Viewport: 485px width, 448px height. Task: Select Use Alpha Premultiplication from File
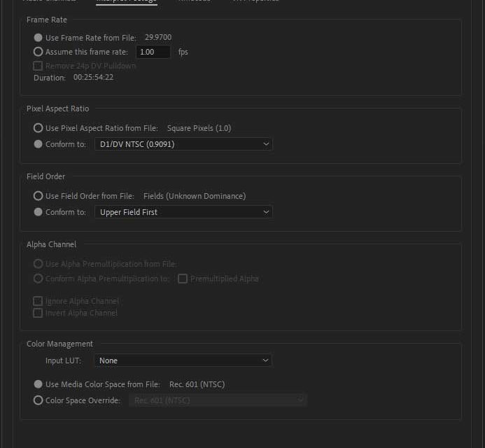[38, 264]
